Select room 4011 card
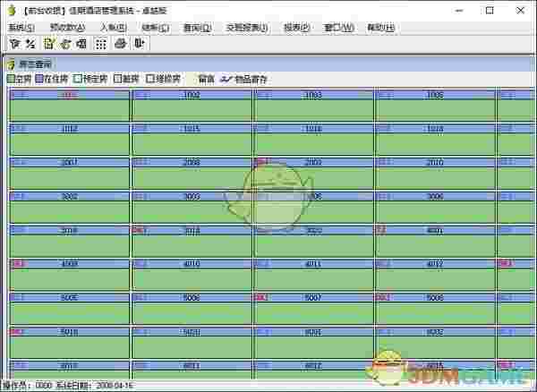 tap(313, 275)
